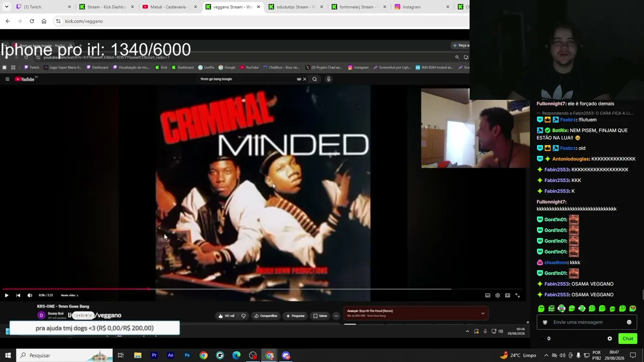
Task: Switch to fontinnelerj Stream tab
Action: pyautogui.click(x=359, y=7)
